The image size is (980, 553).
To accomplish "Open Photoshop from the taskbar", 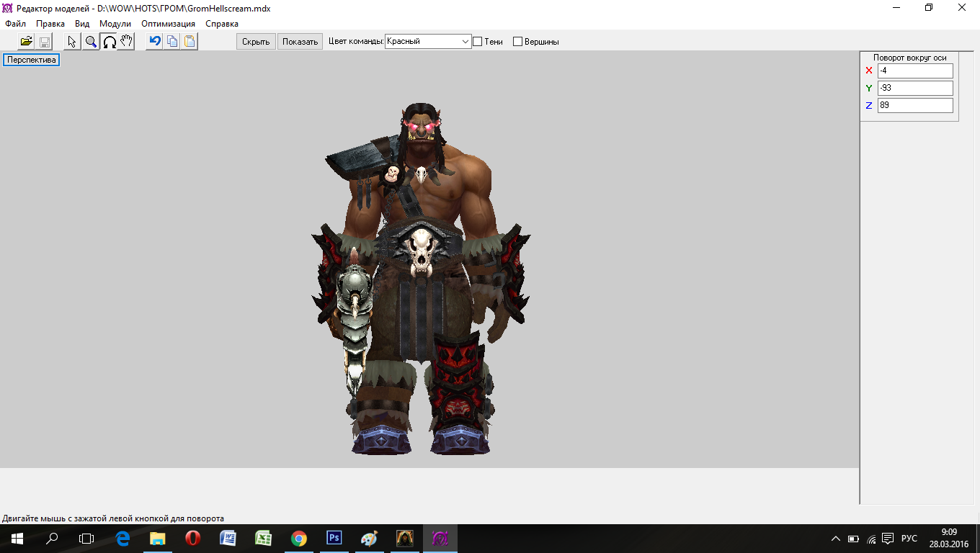I will click(x=334, y=538).
